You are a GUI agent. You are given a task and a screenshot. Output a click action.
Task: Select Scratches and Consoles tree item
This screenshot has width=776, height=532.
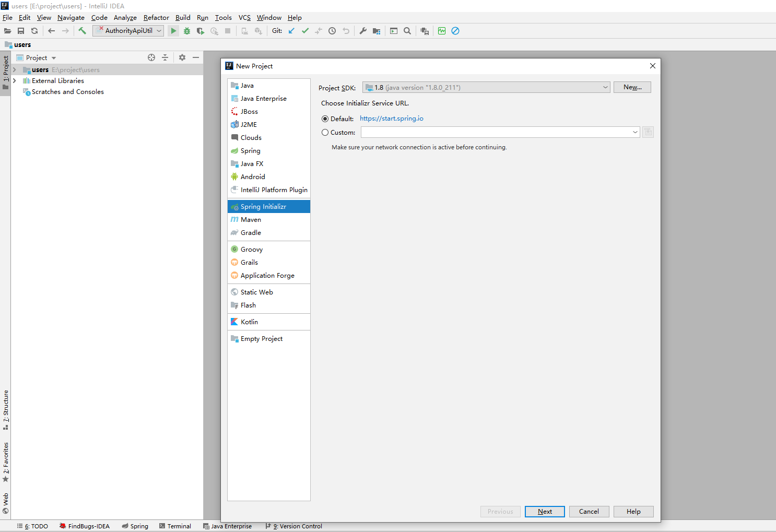click(x=67, y=92)
